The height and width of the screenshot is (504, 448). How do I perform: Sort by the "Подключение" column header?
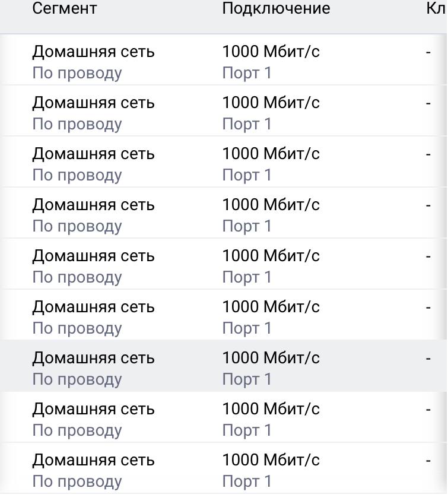point(276,9)
